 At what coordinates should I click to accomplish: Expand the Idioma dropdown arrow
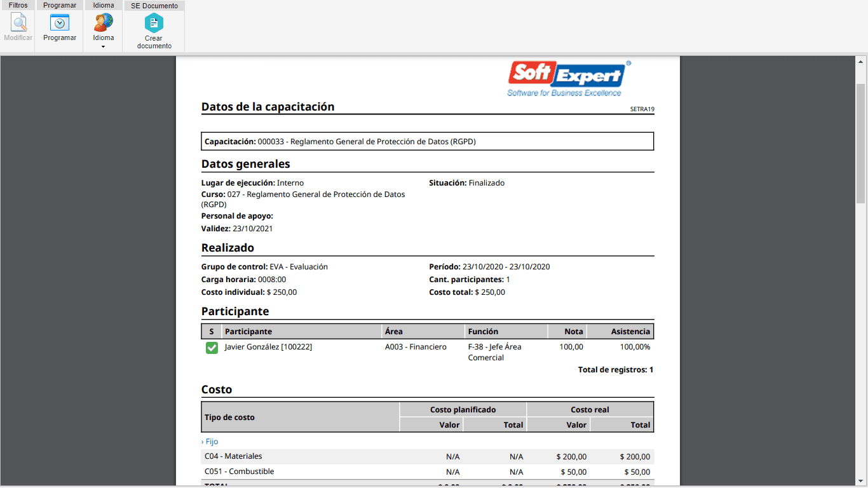click(103, 47)
